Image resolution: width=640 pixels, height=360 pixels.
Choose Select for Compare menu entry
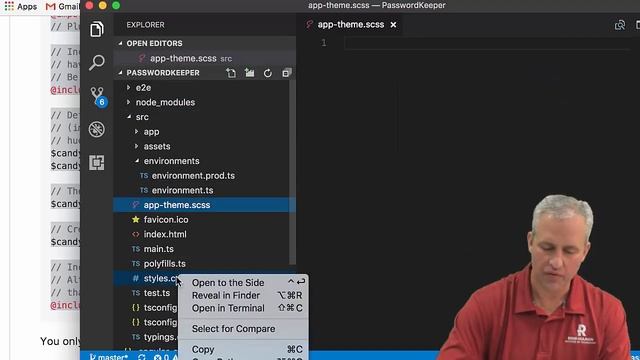click(x=244, y=329)
